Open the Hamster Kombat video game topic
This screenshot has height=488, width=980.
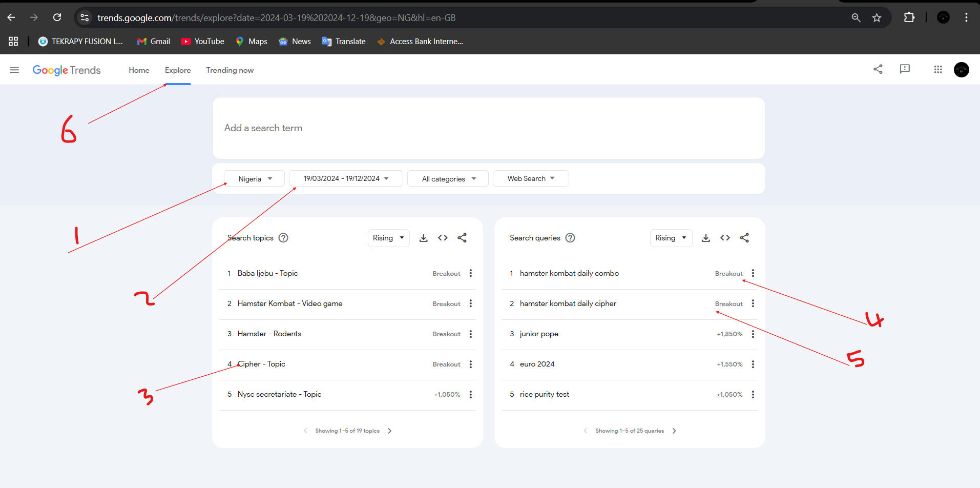coord(289,303)
